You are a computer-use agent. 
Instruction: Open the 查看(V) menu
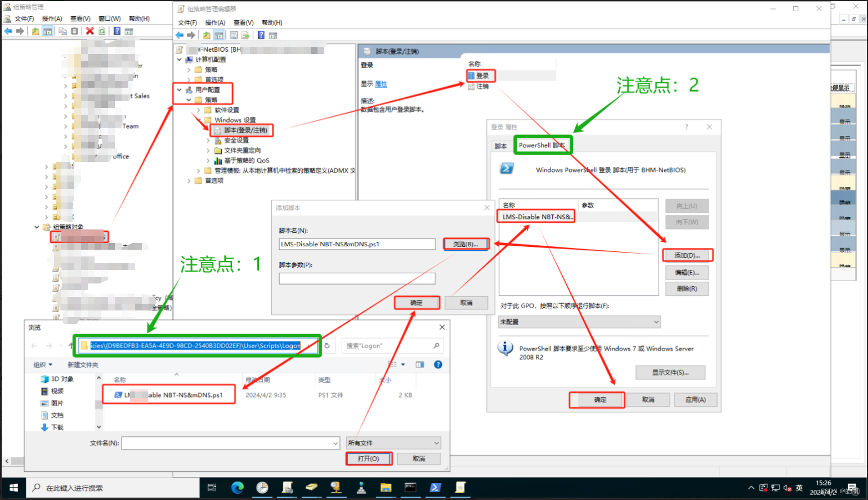pos(242,22)
